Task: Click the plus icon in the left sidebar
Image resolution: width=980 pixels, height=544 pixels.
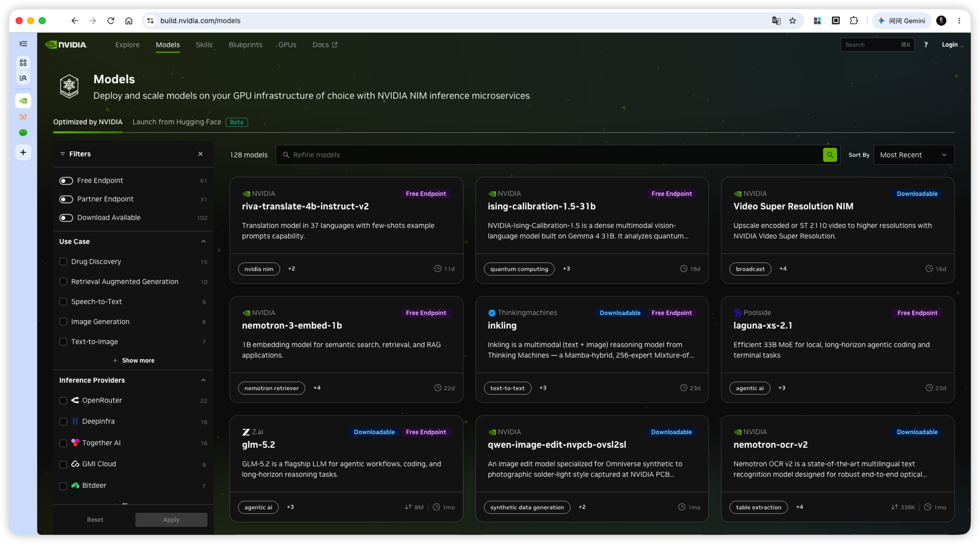Action: [23, 152]
